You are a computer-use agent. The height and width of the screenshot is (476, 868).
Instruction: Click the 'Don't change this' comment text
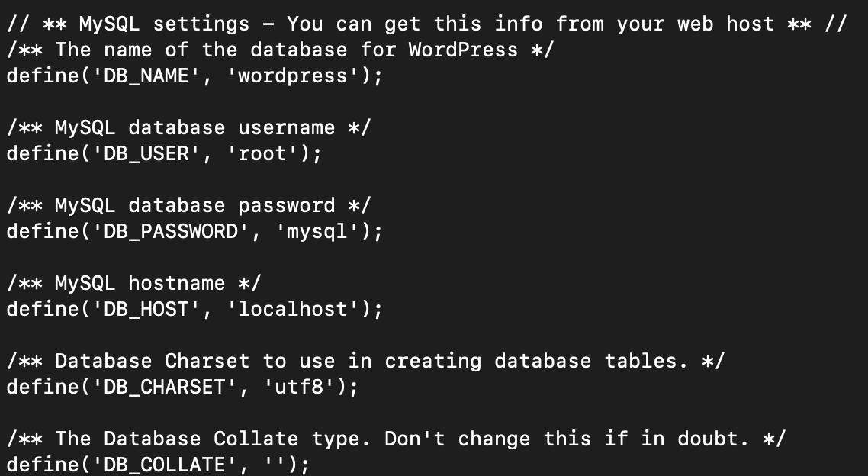(488, 439)
